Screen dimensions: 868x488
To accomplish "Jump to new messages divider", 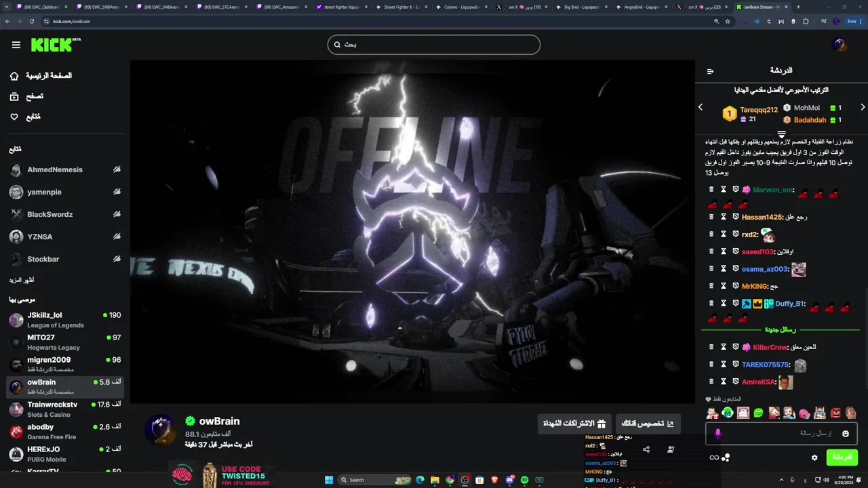I will point(780,329).
